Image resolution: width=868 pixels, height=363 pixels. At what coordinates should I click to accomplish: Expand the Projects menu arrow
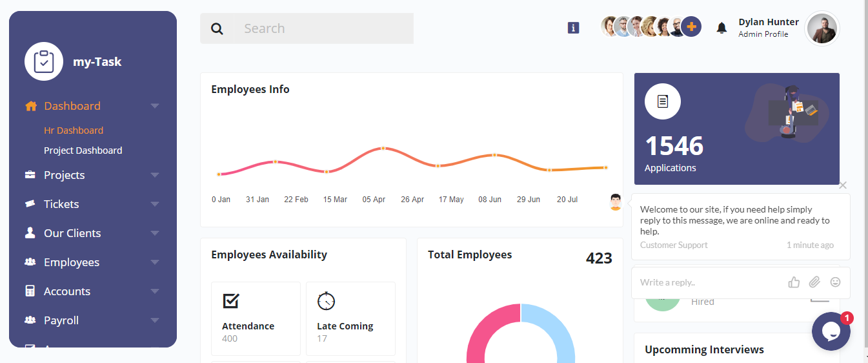coord(154,175)
